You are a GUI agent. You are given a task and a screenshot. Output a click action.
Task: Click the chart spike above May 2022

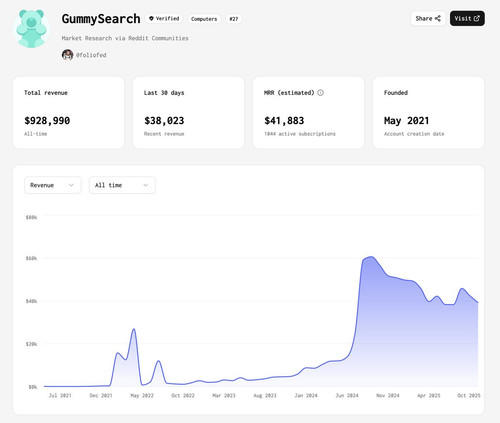tap(134, 329)
